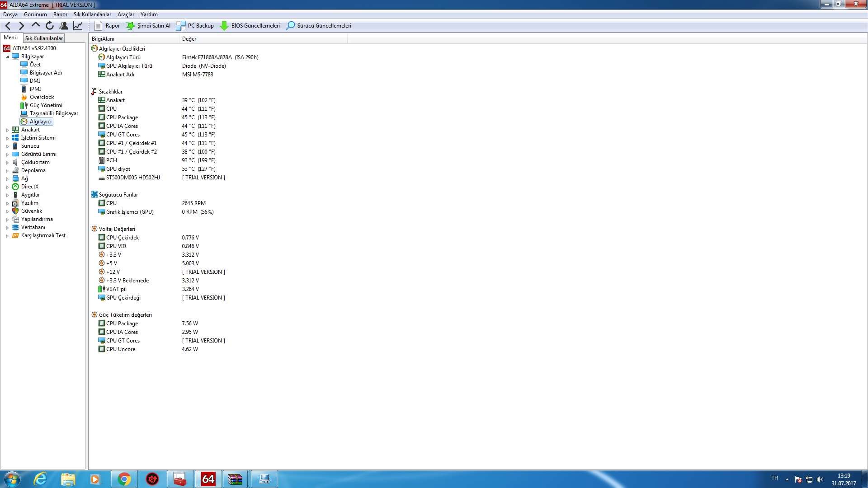
Task: Collapse the Bilgisayar tree node
Action: 7,57
